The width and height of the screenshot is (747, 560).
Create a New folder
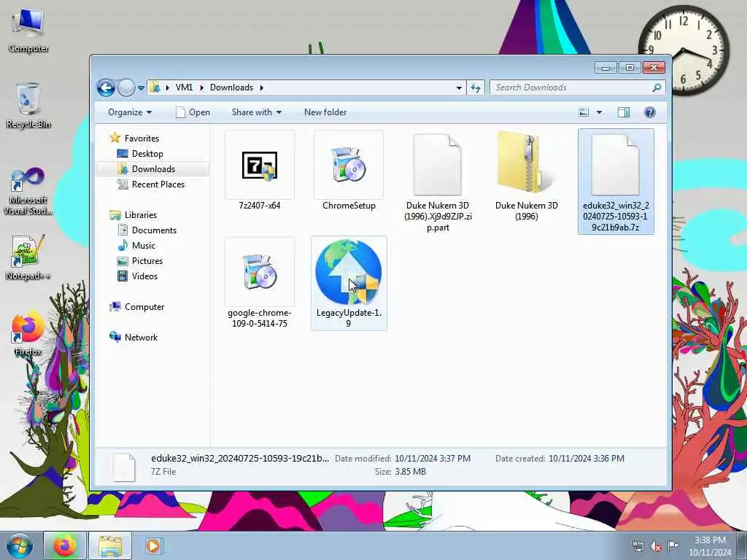[325, 112]
